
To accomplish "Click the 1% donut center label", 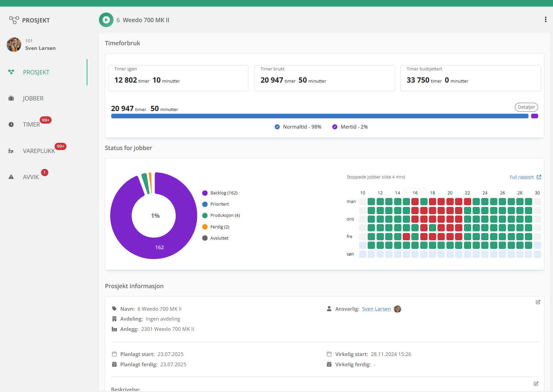I will (x=155, y=216).
